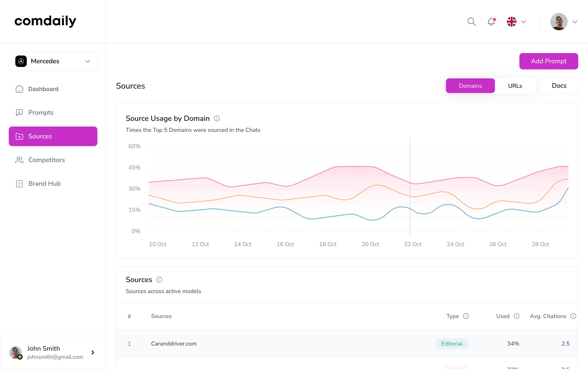Go to Dashboard in sidebar

43,89
